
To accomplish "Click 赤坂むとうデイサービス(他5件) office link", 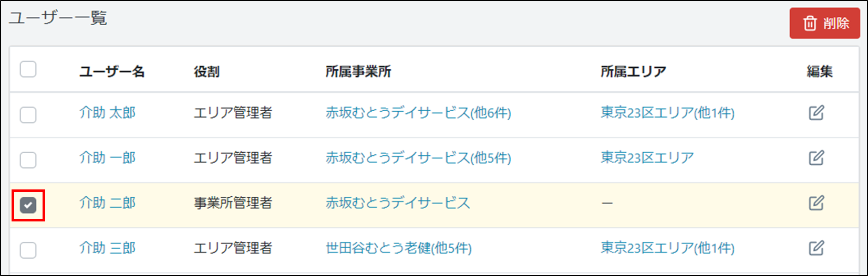I will pyautogui.click(x=418, y=158).
